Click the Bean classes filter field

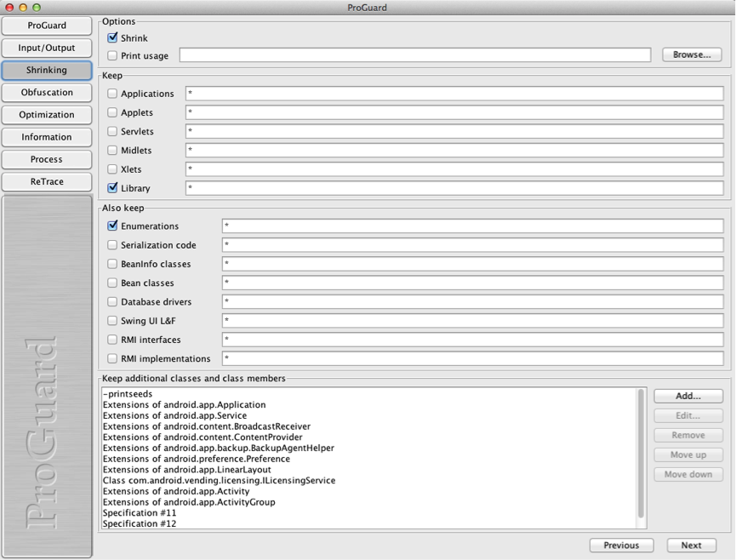[473, 283]
